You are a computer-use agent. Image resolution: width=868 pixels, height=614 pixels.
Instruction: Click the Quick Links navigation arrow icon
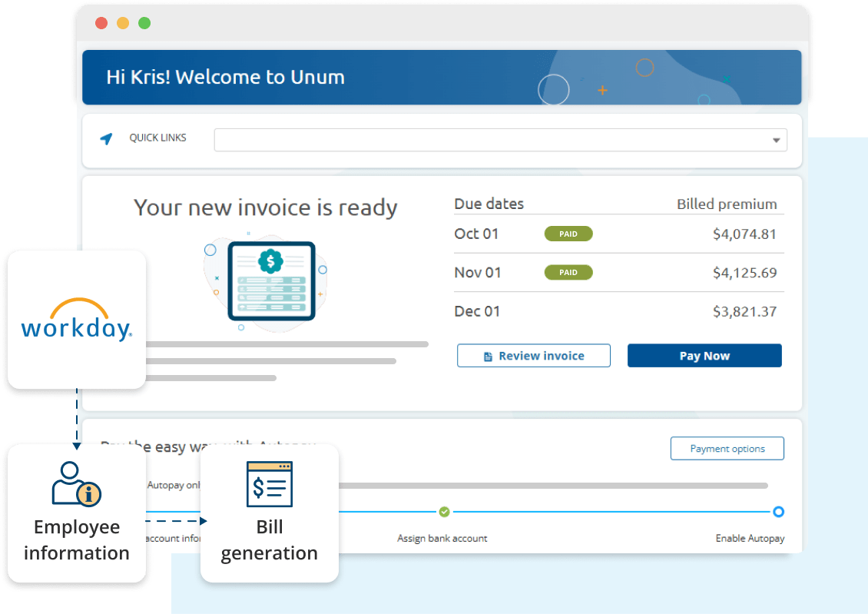[x=106, y=139]
